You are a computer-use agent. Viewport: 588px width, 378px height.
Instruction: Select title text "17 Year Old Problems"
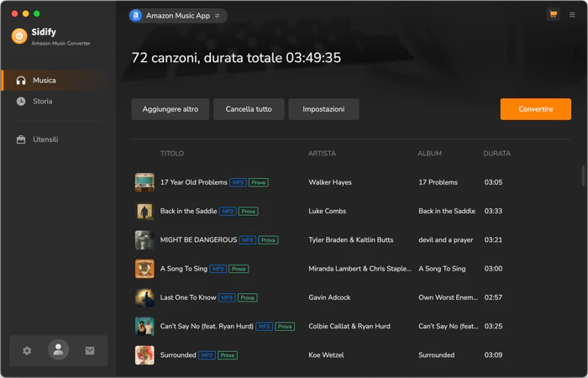click(194, 182)
